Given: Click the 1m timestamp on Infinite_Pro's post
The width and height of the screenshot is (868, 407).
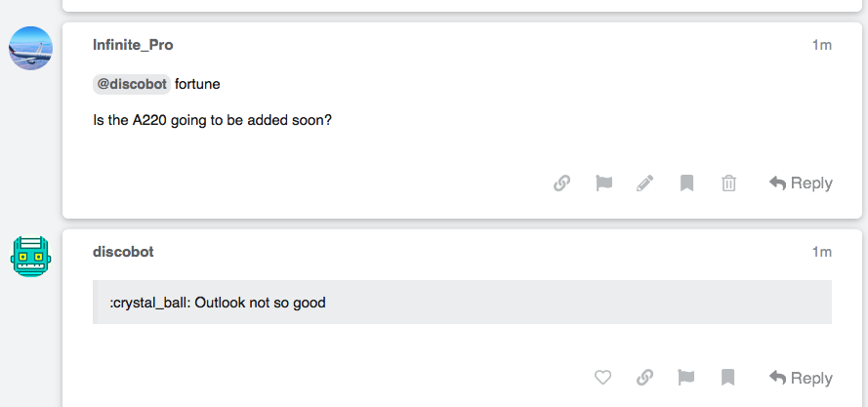Looking at the screenshot, I should click(x=821, y=45).
